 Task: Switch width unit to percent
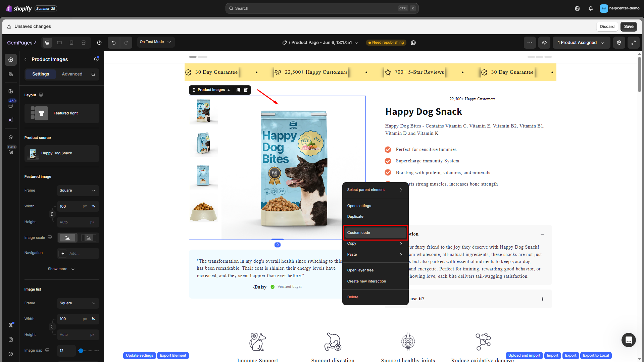(x=93, y=206)
